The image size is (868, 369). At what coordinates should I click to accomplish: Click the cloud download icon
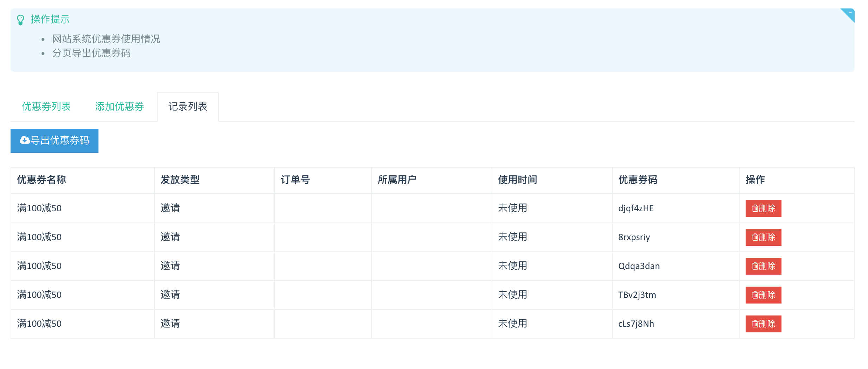[x=25, y=140]
